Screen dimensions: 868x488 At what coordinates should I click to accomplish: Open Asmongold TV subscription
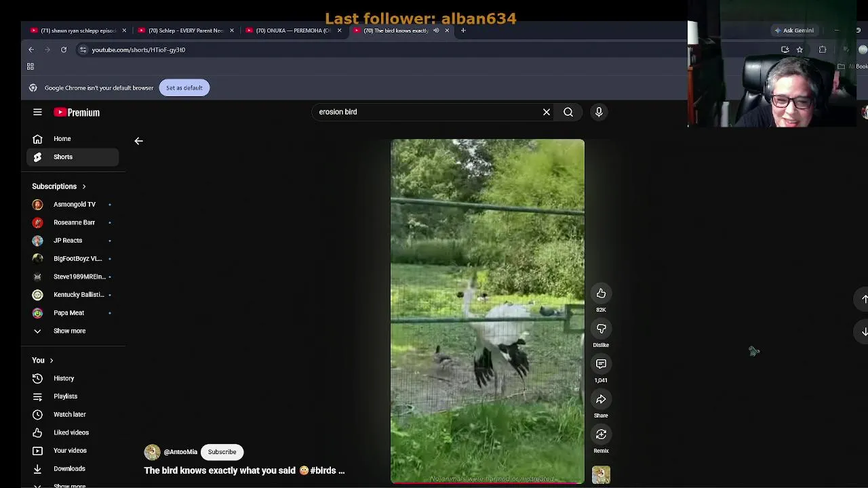73,205
